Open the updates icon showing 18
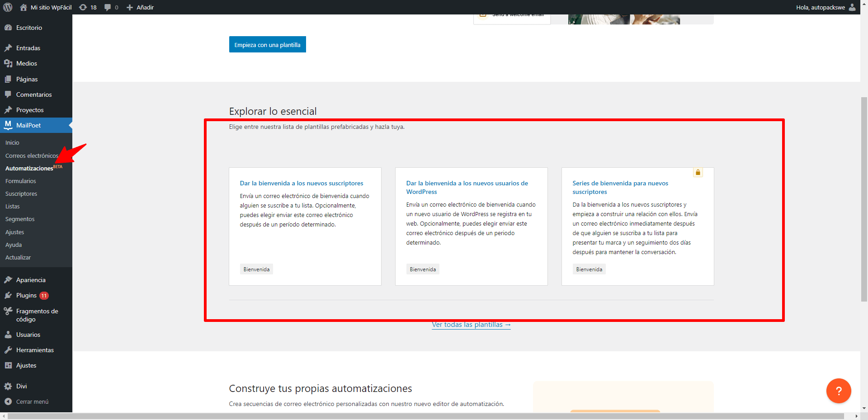This screenshot has width=868, height=420. [x=83, y=7]
